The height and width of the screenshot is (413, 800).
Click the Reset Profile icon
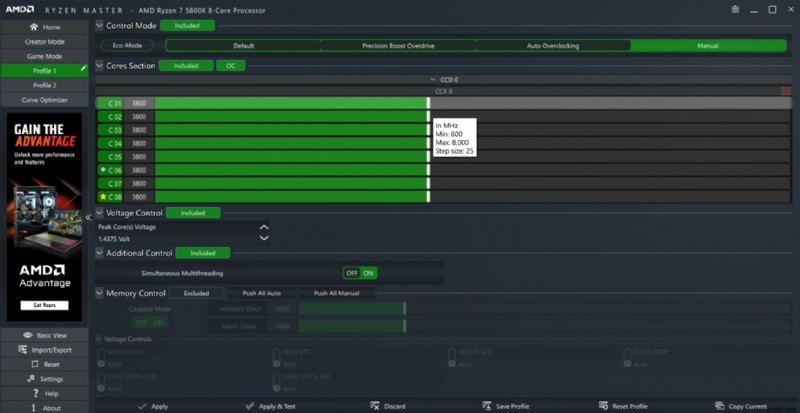click(x=603, y=406)
